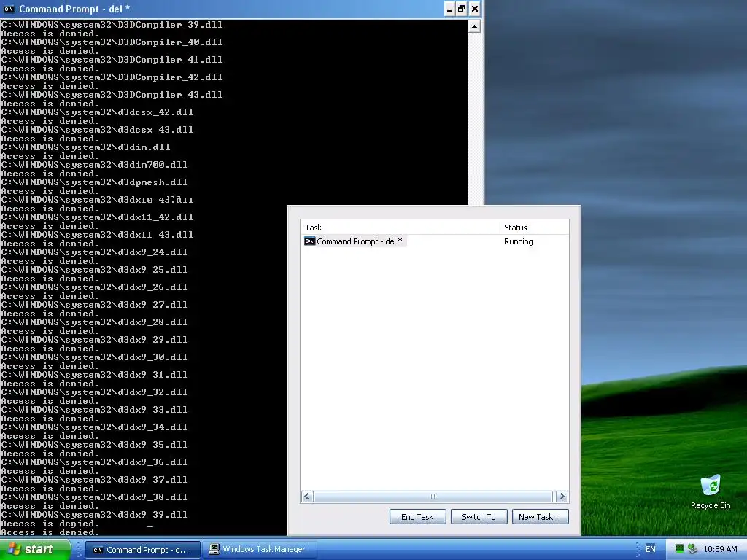747x560 pixels.
Task: Minimize the Command Prompt window
Action: [x=449, y=9]
